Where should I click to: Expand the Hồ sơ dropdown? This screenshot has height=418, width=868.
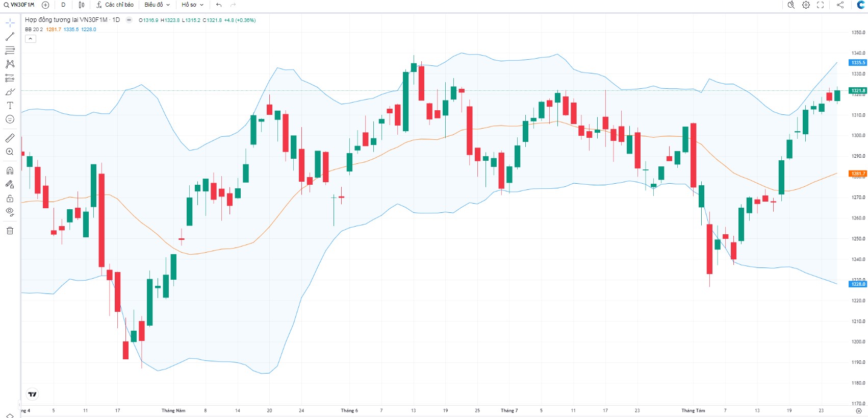[x=192, y=5]
